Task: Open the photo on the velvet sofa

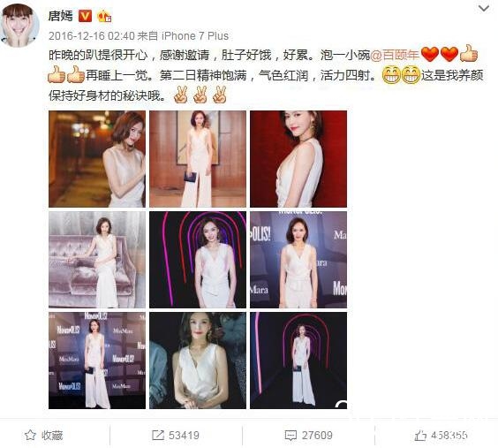Action: [97, 260]
